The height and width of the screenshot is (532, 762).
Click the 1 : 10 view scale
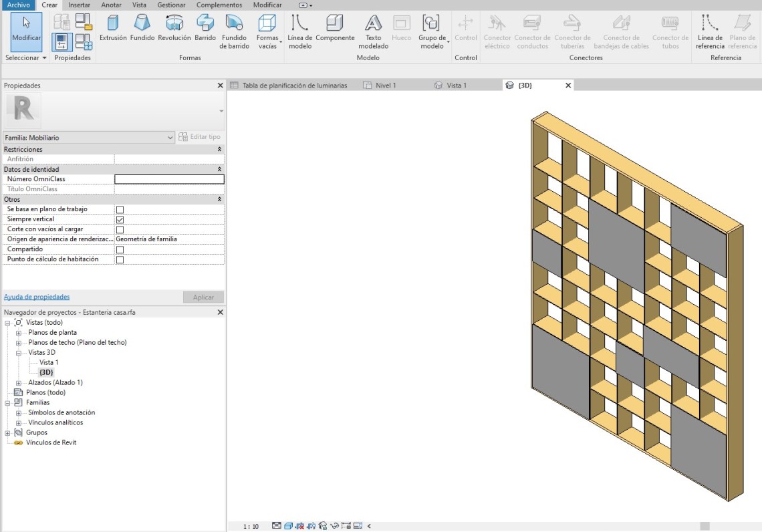pos(251,526)
